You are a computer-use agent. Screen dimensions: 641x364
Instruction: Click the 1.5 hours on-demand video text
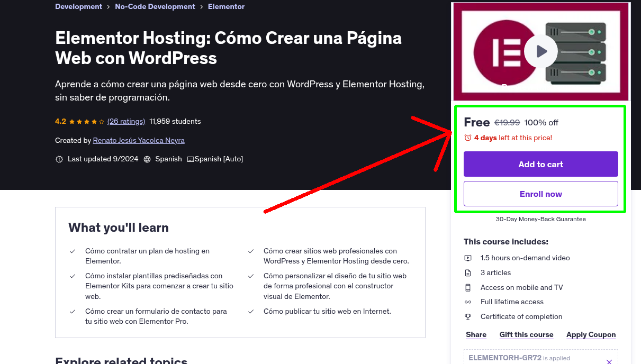[x=525, y=258]
